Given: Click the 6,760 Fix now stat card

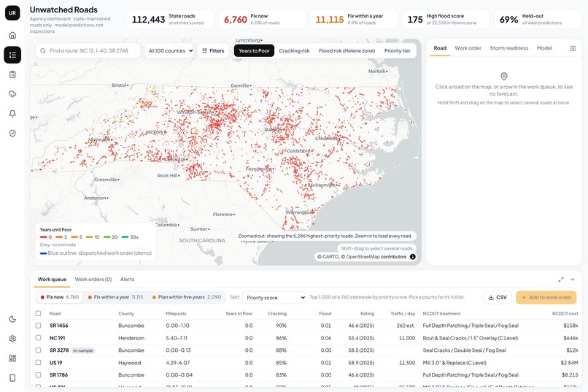Looking at the screenshot, I should 262,19.
